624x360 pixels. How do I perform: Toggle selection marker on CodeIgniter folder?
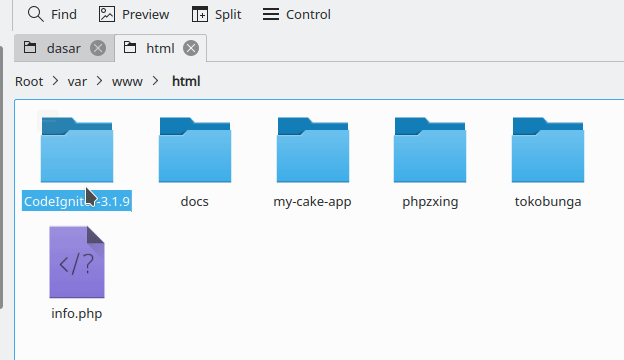48,121
